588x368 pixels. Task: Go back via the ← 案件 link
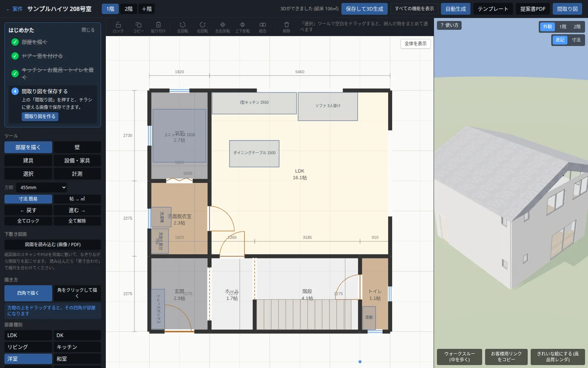[x=15, y=9]
